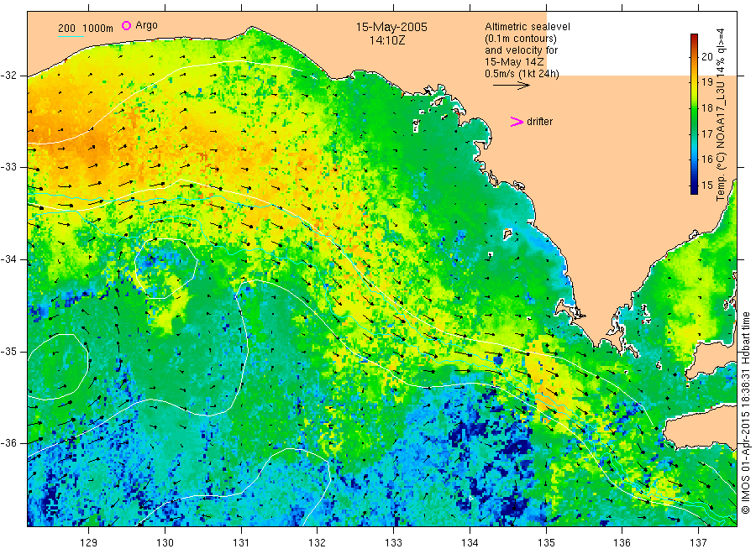
Task: Click the color bar label 19
Action: pos(706,82)
